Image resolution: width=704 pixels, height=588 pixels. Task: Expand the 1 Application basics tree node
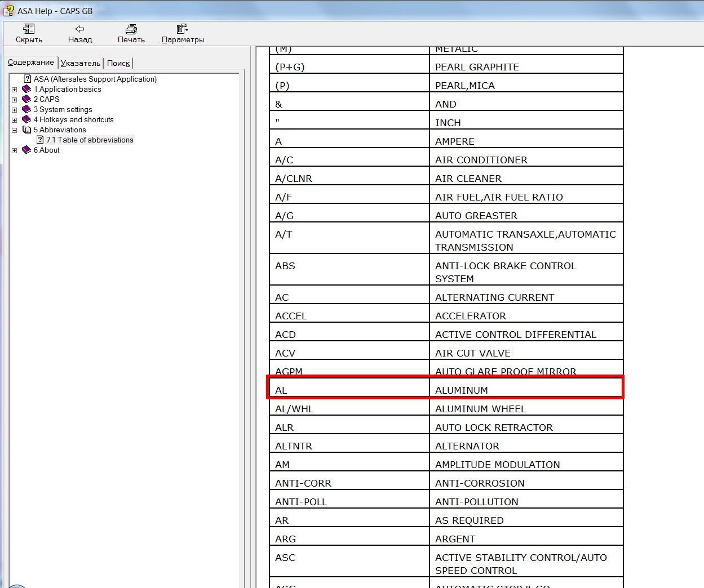tap(15, 90)
